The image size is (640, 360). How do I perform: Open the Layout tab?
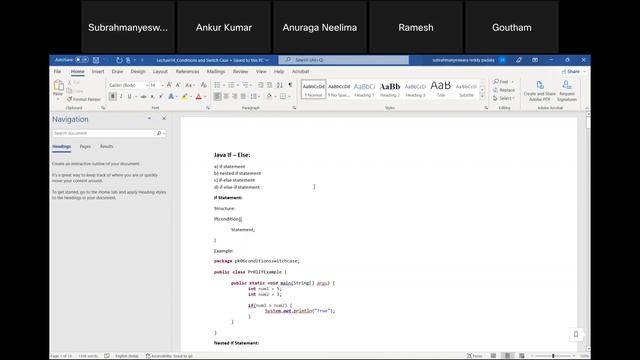[x=160, y=71]
